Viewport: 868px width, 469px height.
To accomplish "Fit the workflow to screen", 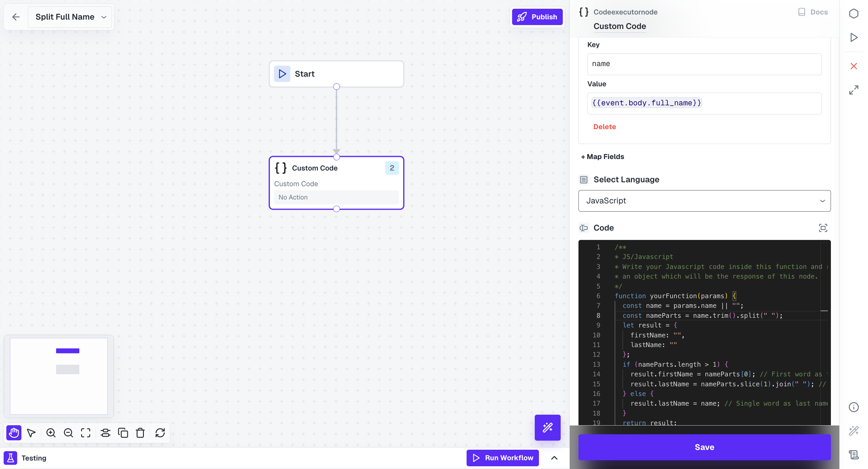I will tap(86, 432).
